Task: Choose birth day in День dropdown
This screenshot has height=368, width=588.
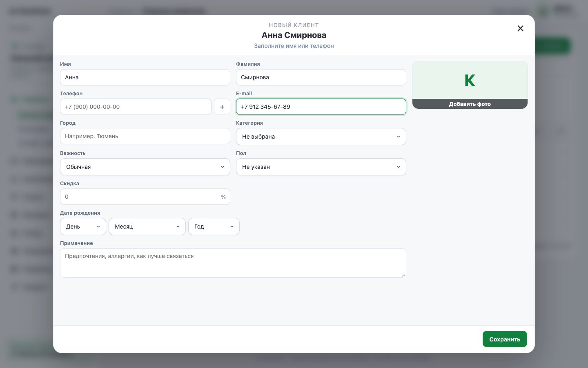Action: [83, 227]
